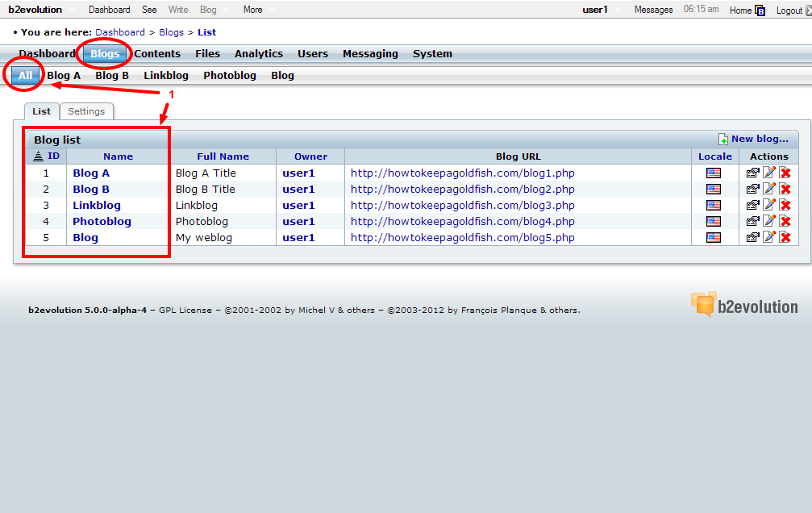The height and width of the screenshot is (513, 812).
Task: Open Messages in the top bar
Action: point(653,10)
